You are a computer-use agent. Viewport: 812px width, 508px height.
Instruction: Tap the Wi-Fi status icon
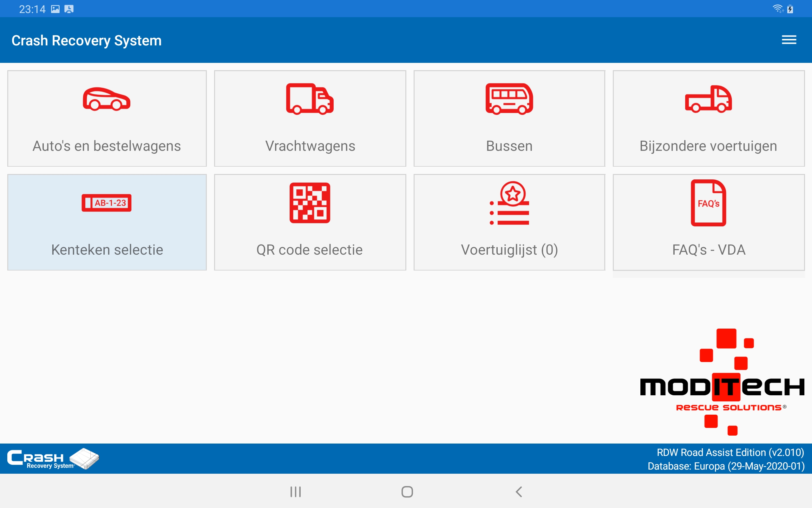pyautogui.click(x=778, y=9)
